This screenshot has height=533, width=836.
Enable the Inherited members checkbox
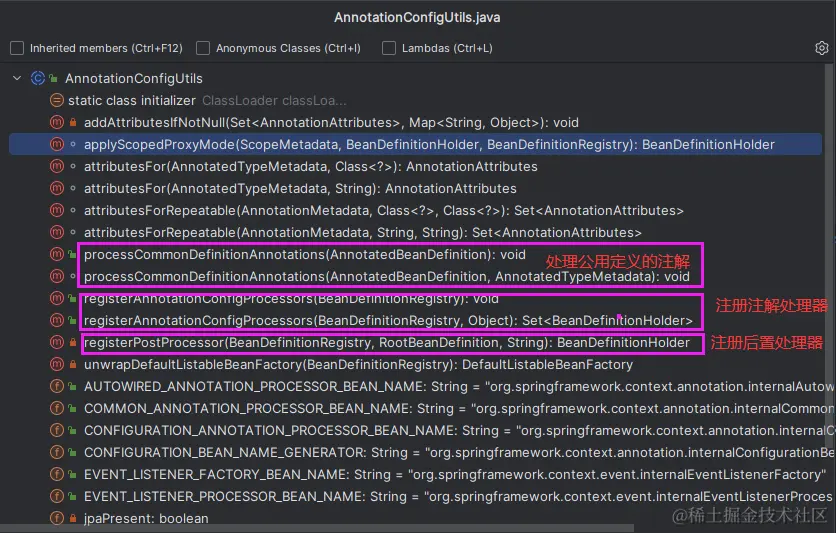(17, 48)
